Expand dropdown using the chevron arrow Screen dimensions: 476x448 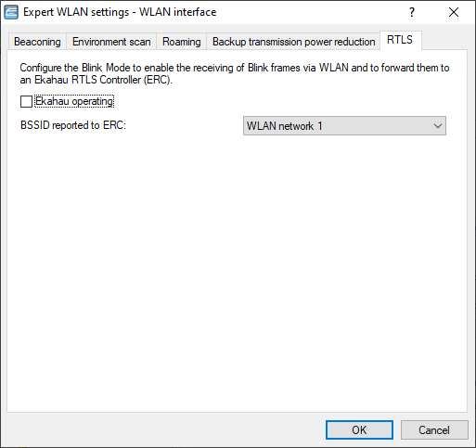(x=437, y=126)
